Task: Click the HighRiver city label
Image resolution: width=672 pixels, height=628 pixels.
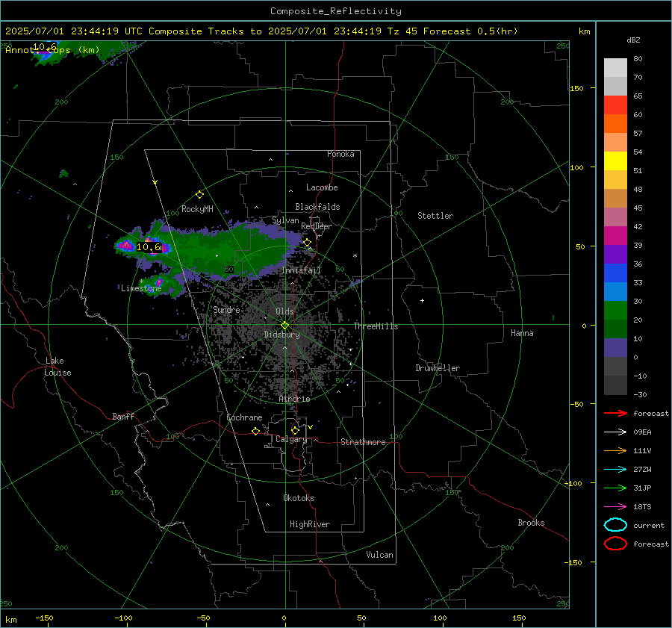Action: 310,524
